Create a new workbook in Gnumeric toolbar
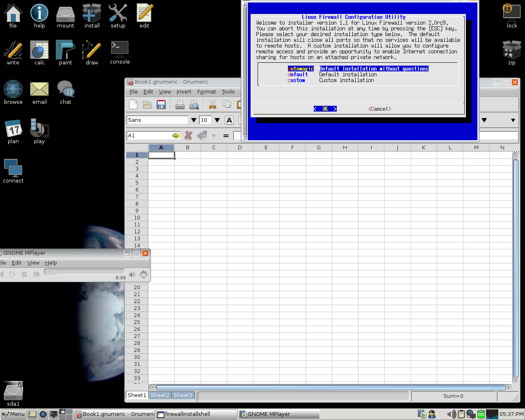The width and height of the screenshot is (525, 420). [x=133, y=105]
